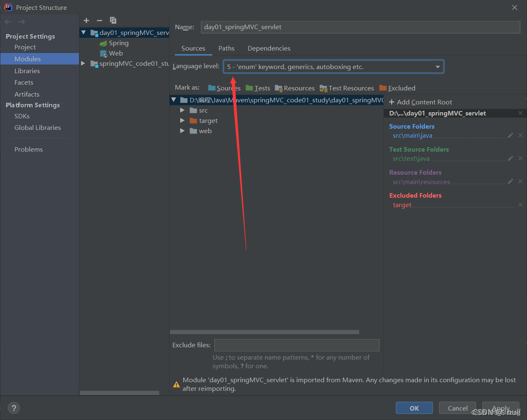Mark folder as Excluded
Viewport: 527px width, 420px height.
click(x=397, y=88)
